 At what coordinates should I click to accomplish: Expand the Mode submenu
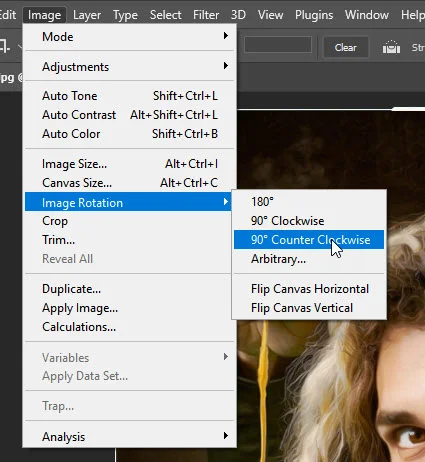pos(129,37)
